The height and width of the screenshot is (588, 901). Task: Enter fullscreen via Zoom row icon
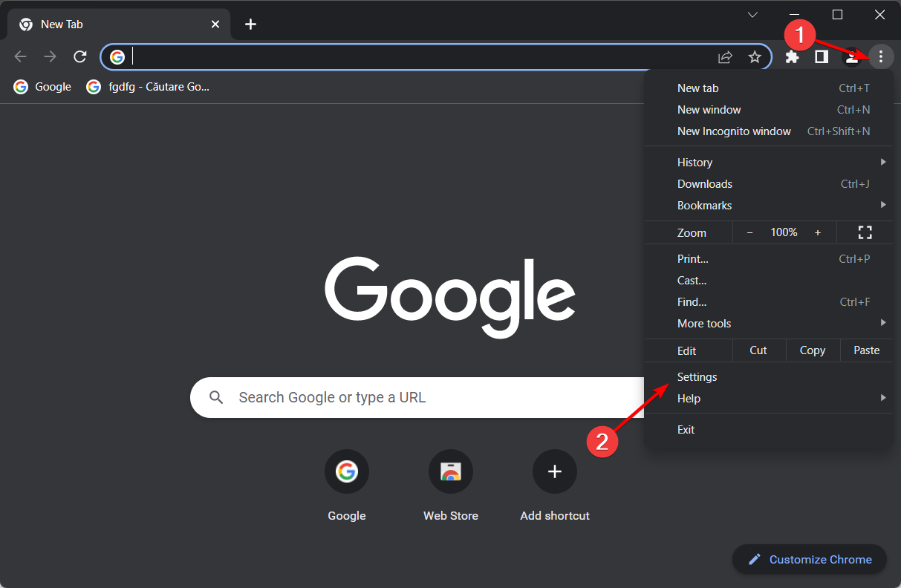865,232
